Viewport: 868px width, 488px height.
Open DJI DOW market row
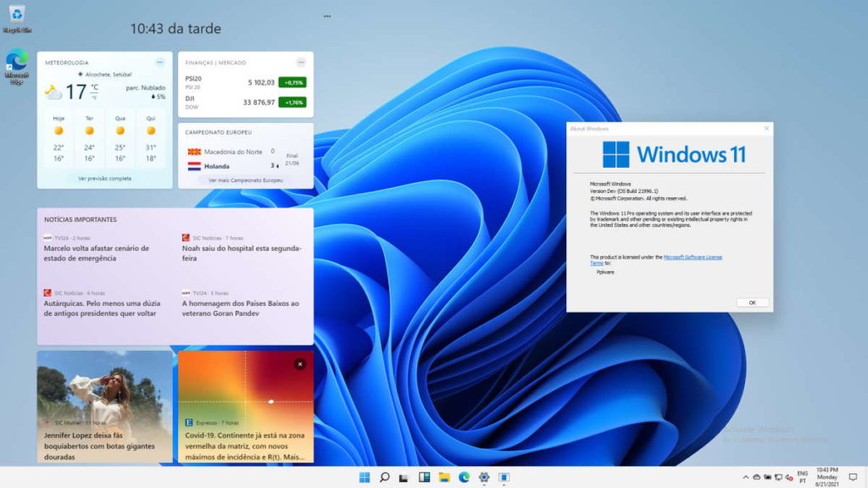pyautogui.click(x=245, y=103)
